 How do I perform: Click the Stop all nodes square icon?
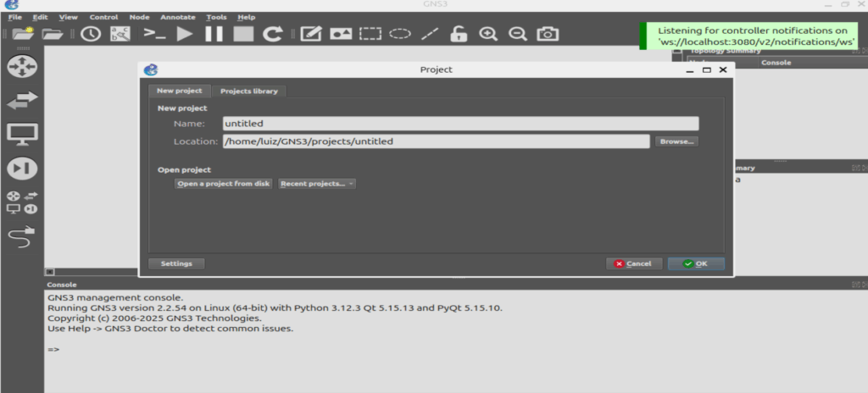pos(243,34)
